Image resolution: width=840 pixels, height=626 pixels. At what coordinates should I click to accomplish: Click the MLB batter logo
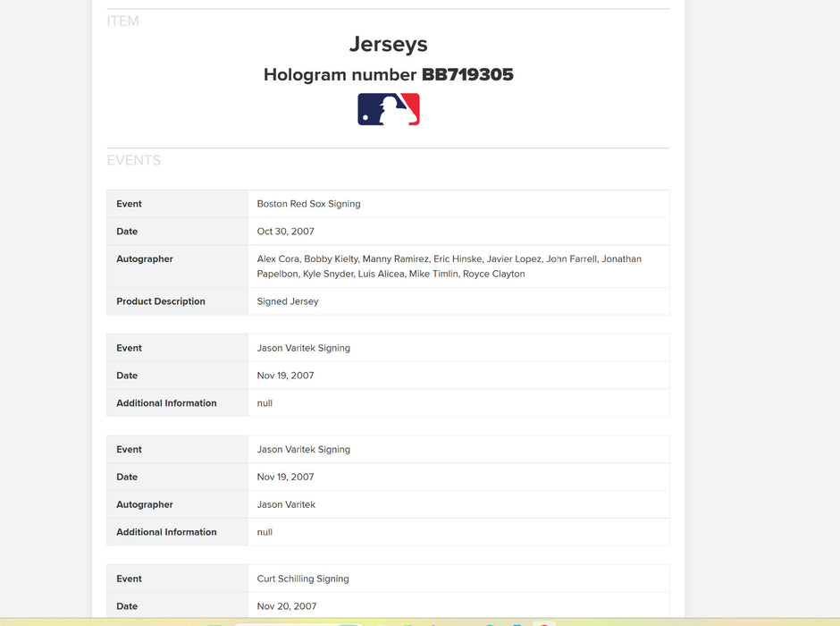(389, 109)
